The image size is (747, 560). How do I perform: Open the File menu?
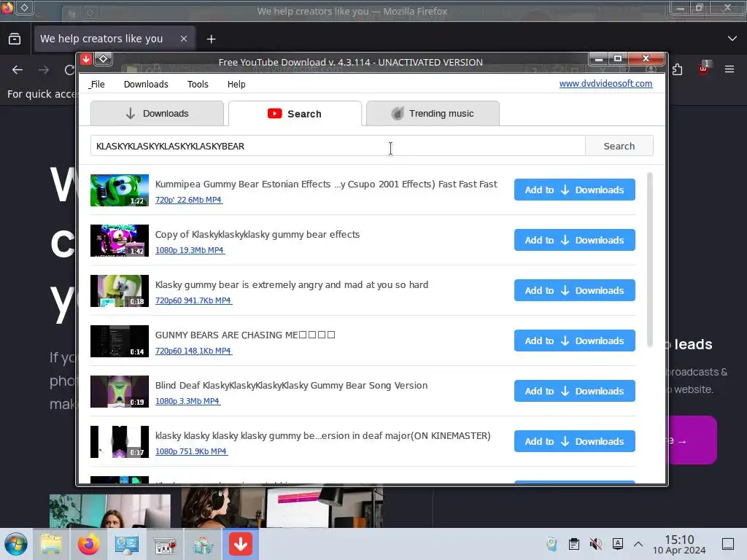click(97, 85)
